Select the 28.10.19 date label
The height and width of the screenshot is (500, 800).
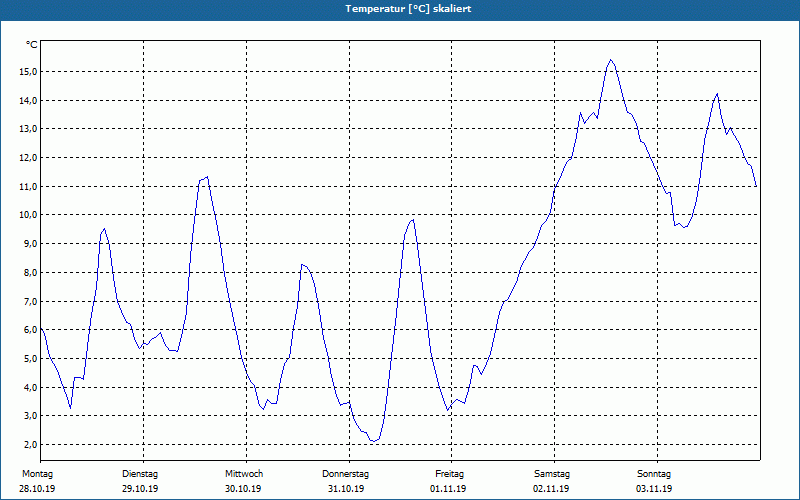coord(37,489)
